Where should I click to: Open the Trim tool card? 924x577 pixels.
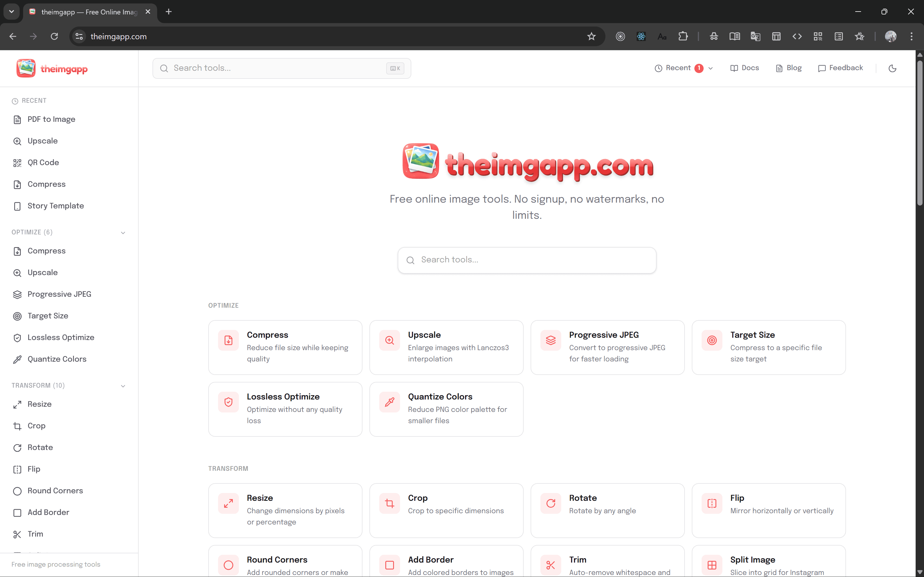click(x=607, y=561)
